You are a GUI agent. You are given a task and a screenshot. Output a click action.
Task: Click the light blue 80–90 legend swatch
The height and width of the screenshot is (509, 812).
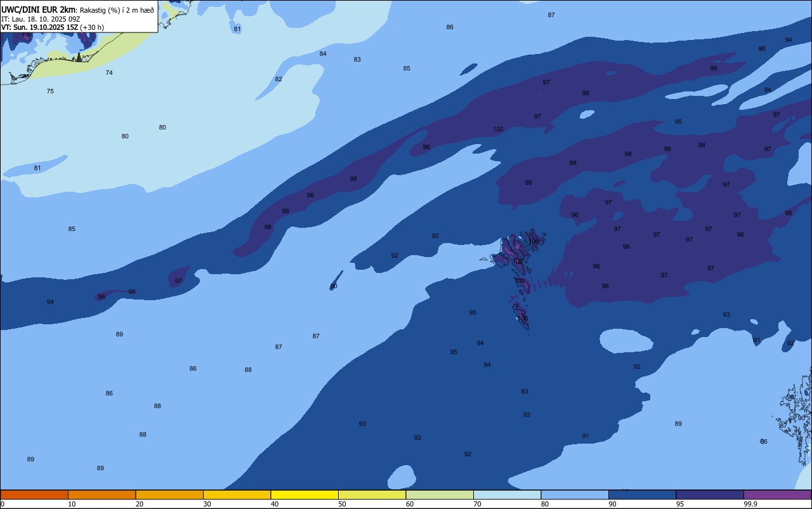[x=575, y=494]
